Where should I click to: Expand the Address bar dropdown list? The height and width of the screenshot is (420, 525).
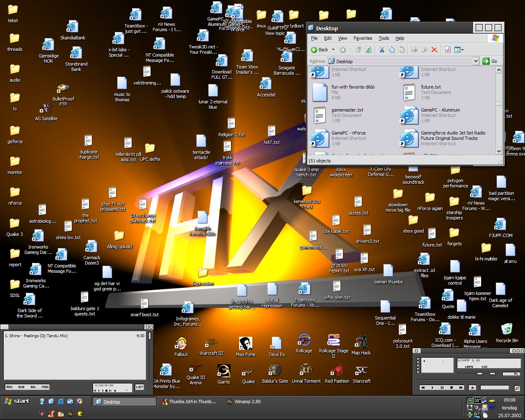click(x=476, y=61)
